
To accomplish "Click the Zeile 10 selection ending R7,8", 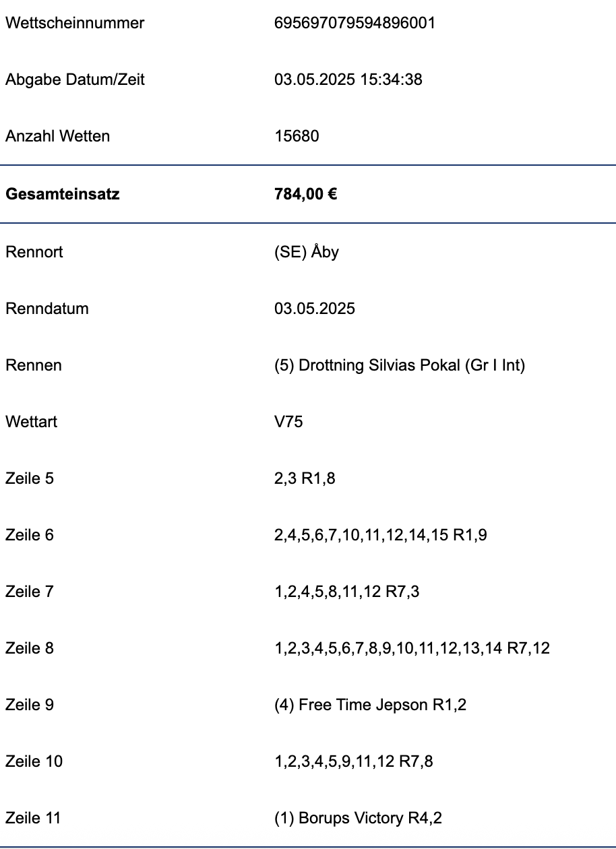I will click(x=354, y=761).
